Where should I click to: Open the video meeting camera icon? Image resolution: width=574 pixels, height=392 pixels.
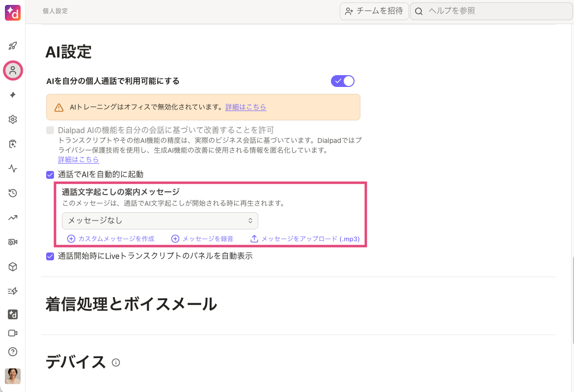tap(13, 333)
